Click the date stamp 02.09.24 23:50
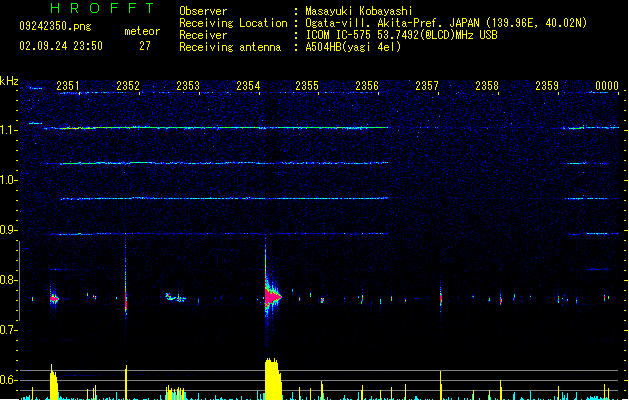The height and width of the screenshot is (400, 629). click(61, 46)
